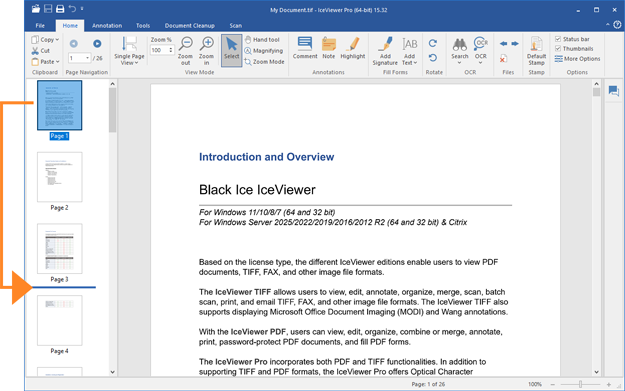Click document scrollbar up arrow
The image size is (625, 391).
pyautogui.click(x=596, y=84)
